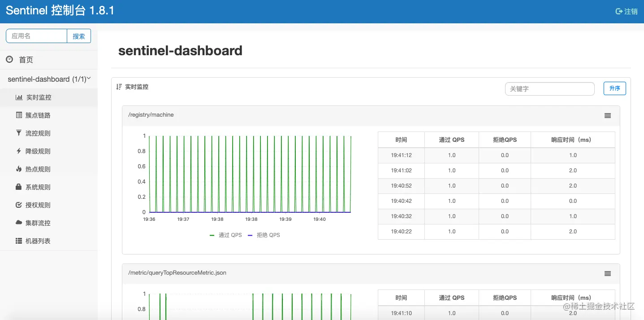Focus the 应用名 search input
644x320 pixels.
pyautogui.click(x=36, y=36)
